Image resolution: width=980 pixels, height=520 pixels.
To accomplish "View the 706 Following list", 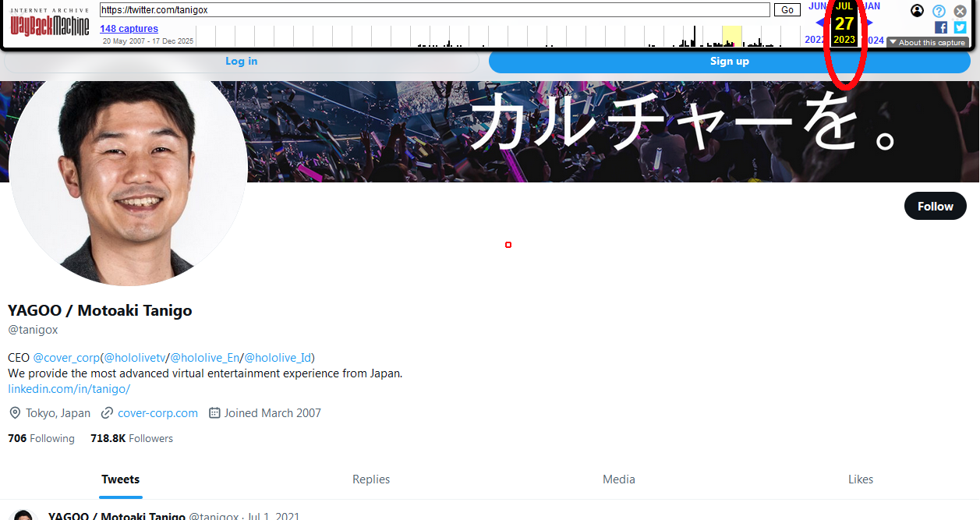I will coord(41,439).
